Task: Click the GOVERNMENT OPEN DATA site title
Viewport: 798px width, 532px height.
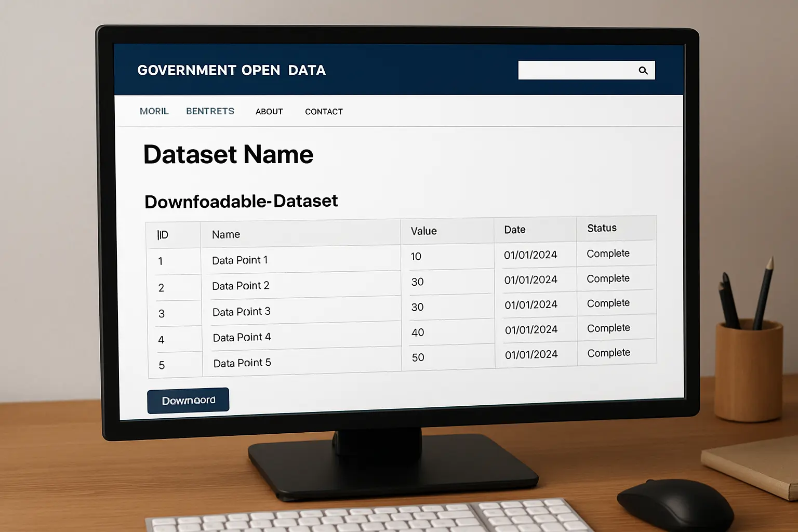Action: coord(232,70)
